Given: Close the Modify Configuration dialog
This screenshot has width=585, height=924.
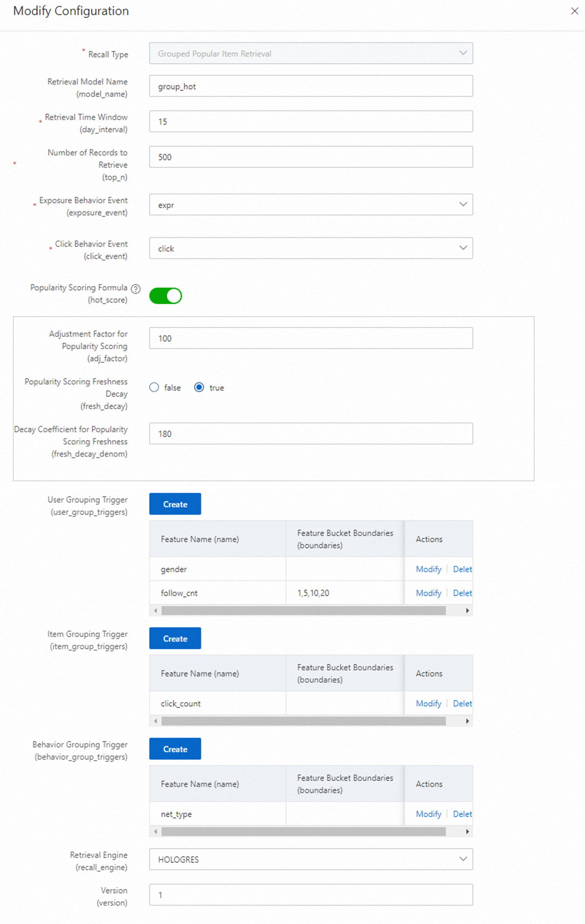Looking at the screenshot, I should coord(574,11).
